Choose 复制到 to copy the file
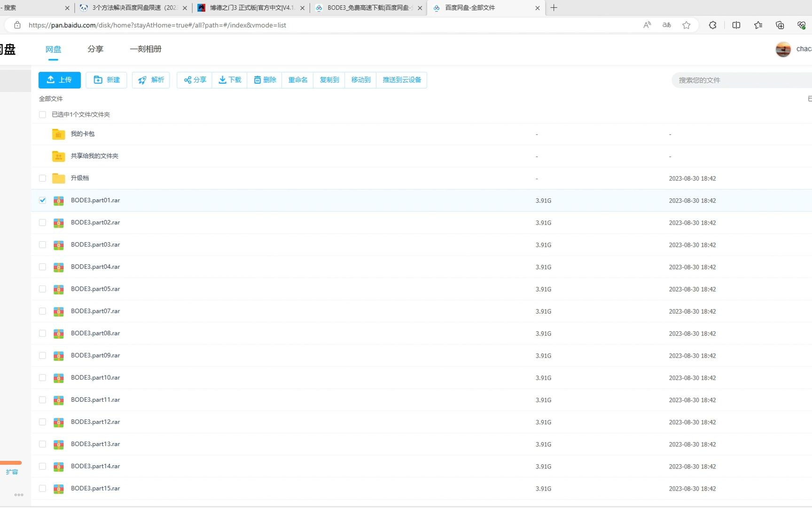 (x=329, y=80)
